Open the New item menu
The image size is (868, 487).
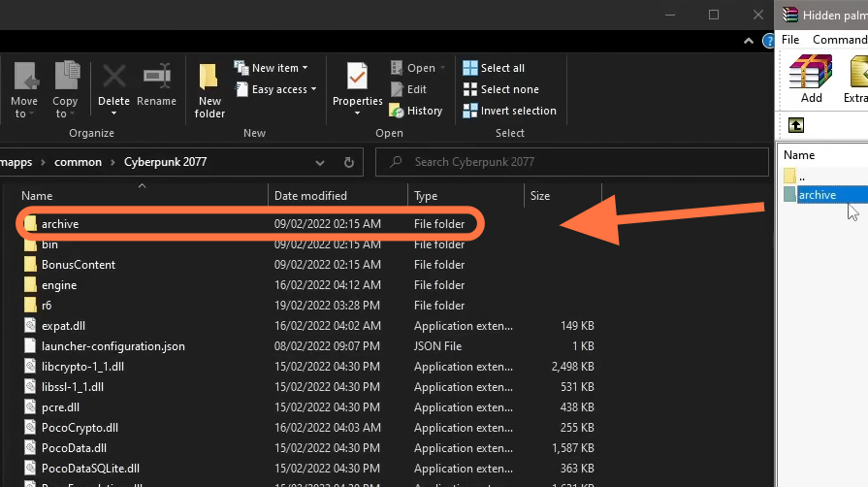pyautogui.click(x=271, y=68)
